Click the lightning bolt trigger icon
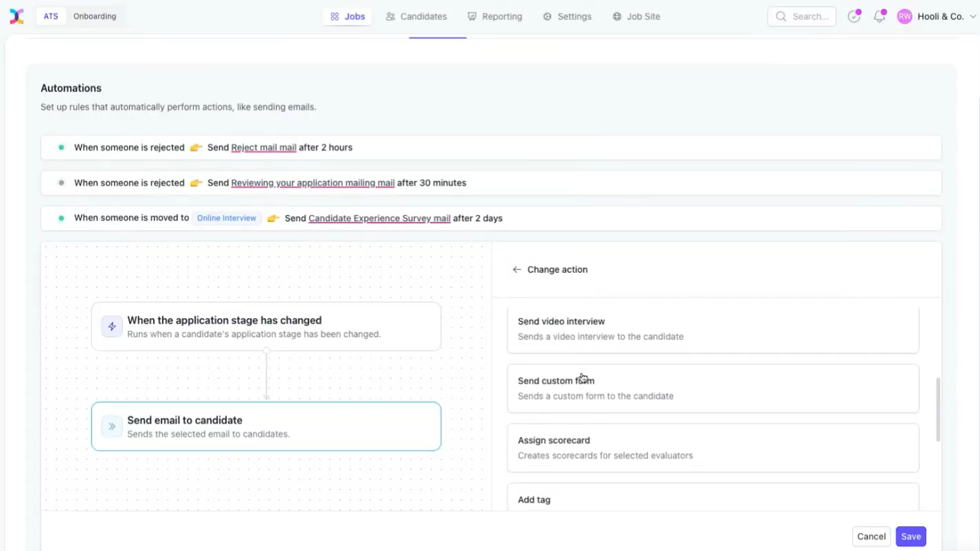This screenshot has width=980, height=551. coord(112,326)
